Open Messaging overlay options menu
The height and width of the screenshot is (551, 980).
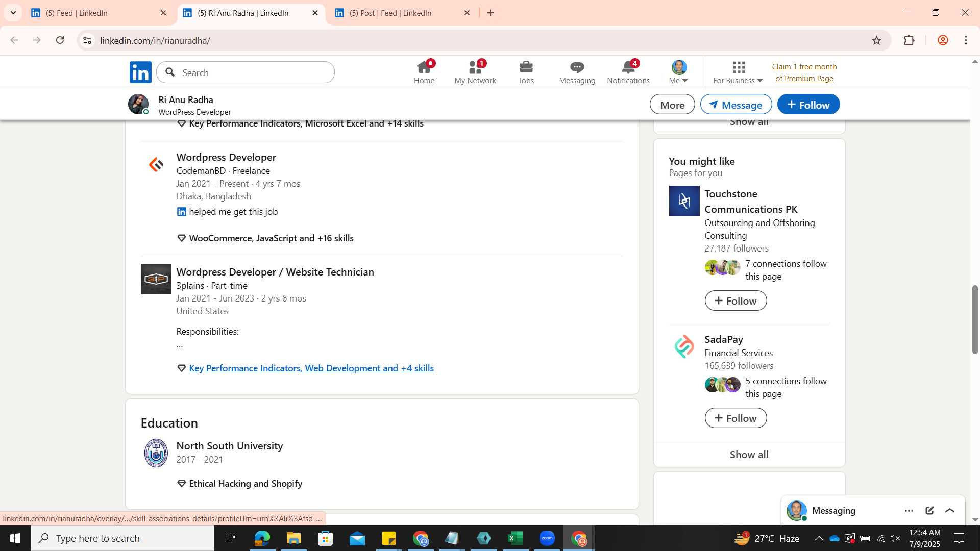[x=909, y=511]
